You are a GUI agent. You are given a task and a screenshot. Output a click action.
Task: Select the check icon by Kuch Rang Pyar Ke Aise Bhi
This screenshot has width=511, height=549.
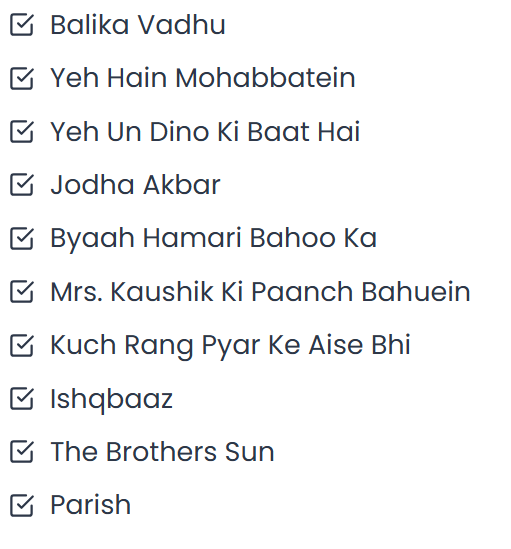click(x=22, y=345)
